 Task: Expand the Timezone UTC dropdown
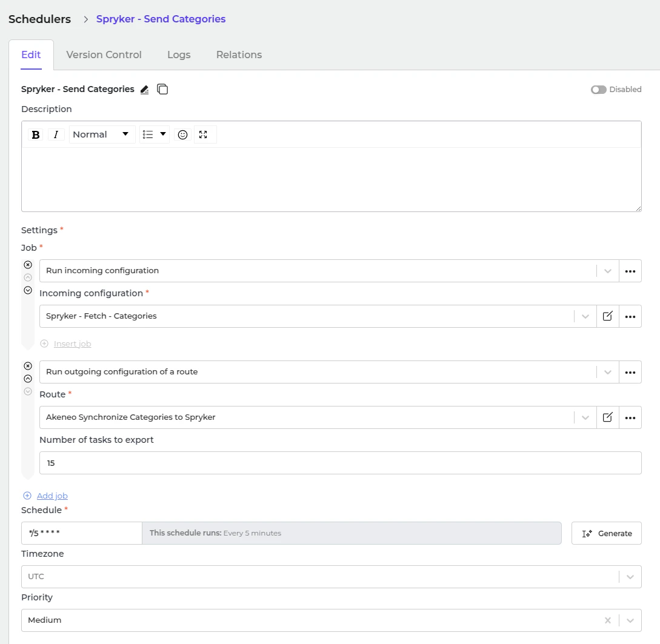tap(630, 577)
